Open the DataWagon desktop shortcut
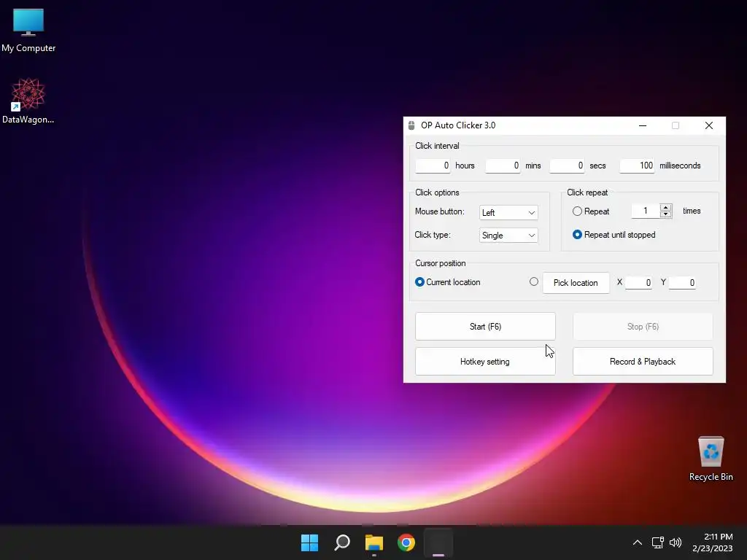 coord(28,101)
